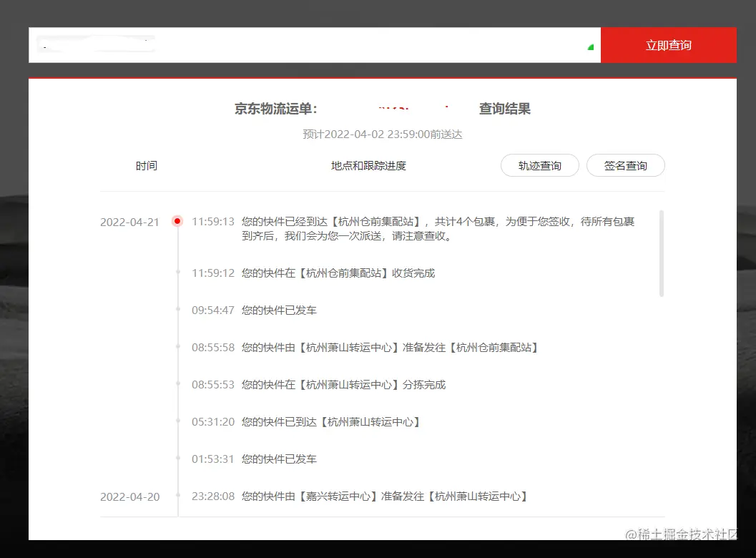Open 轨迹查询 track query
The height and width of the screenshot is (558, 756).
pos(539,165)
